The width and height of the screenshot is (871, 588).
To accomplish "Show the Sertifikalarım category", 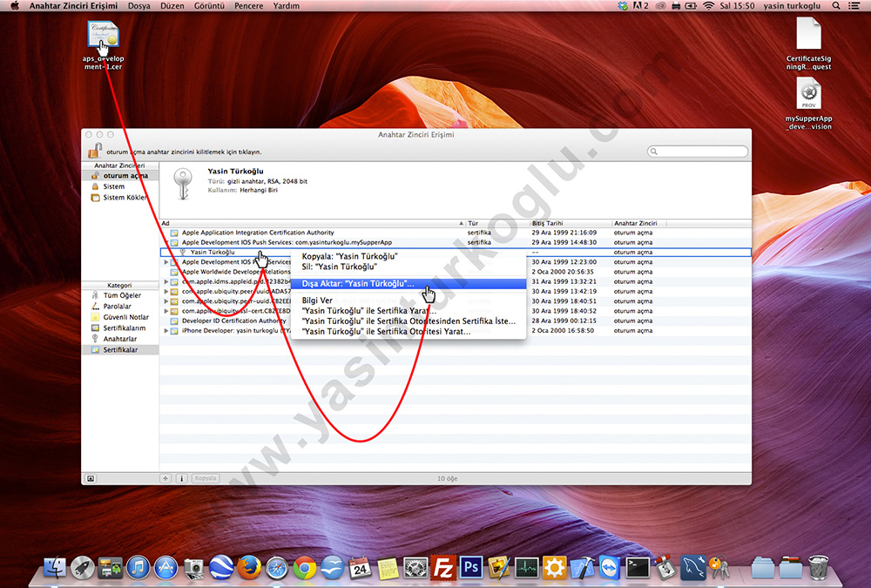I will point(120,328).
